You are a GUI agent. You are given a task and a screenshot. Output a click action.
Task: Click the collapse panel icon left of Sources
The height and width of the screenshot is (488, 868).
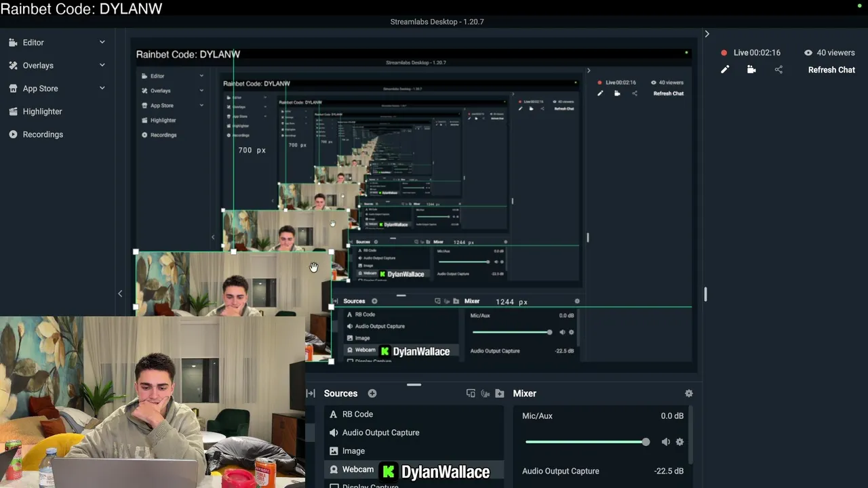tap(311, 393)
